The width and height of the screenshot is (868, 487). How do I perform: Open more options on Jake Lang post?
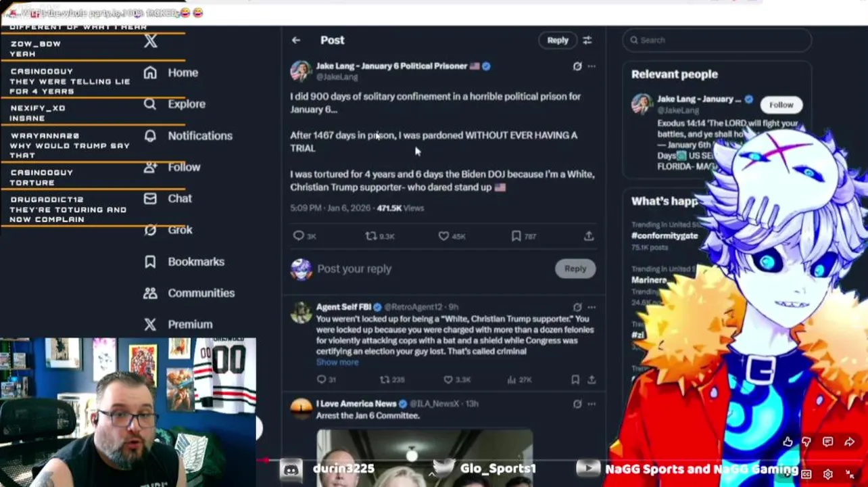(592, 66)
